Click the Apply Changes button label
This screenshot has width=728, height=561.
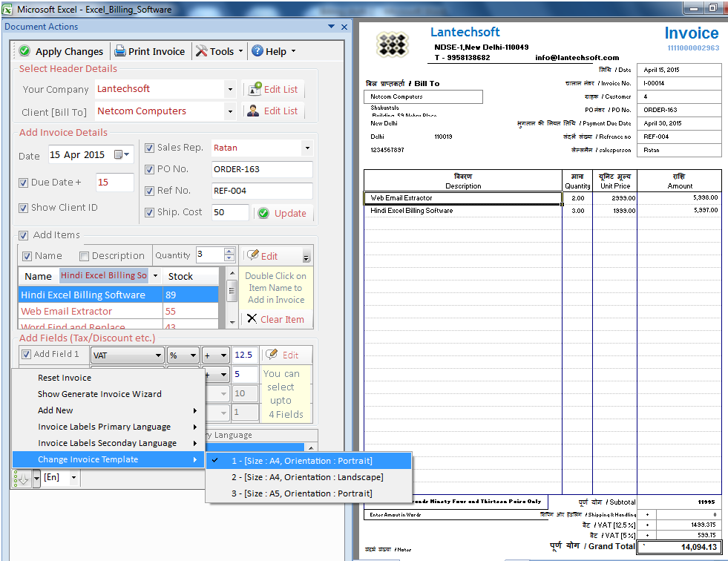coord(69,51)
